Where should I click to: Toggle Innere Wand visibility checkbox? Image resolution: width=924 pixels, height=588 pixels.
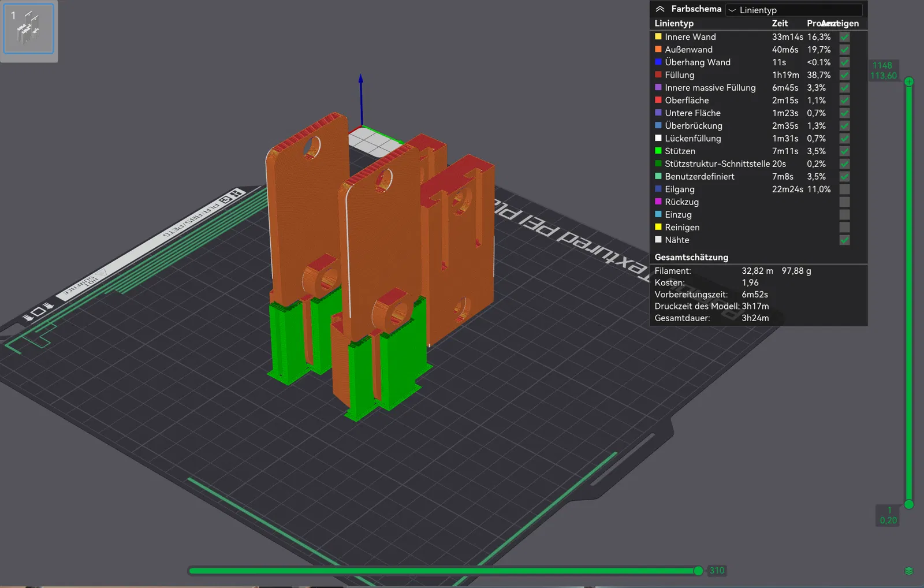click(844, 37)
